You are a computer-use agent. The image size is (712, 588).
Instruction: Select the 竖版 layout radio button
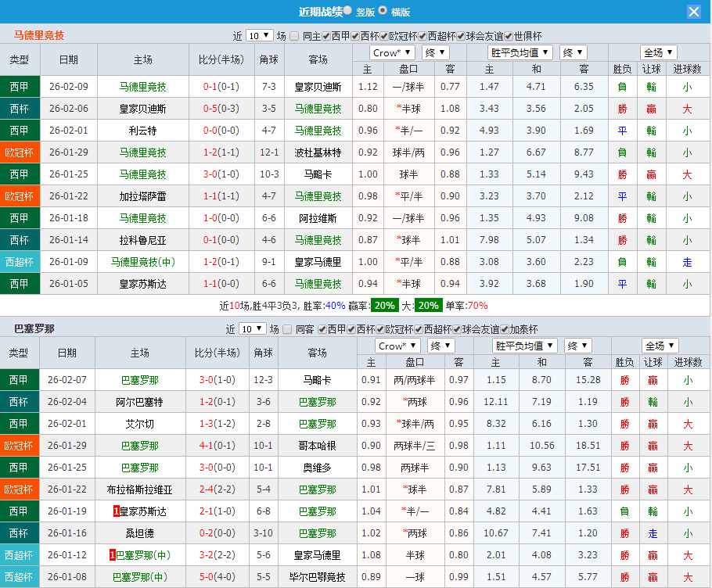348,11
